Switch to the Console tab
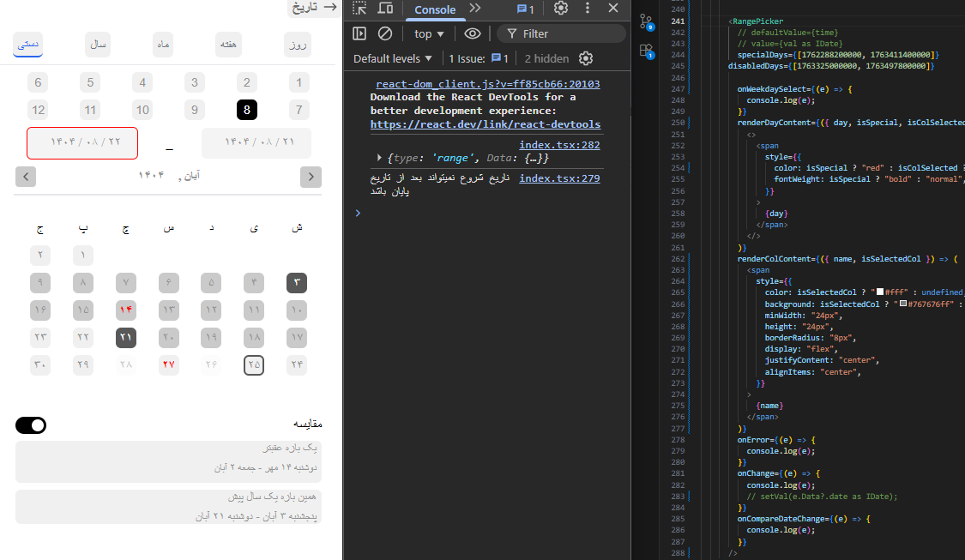Screen dimensions: 965x560 (435, 9)
